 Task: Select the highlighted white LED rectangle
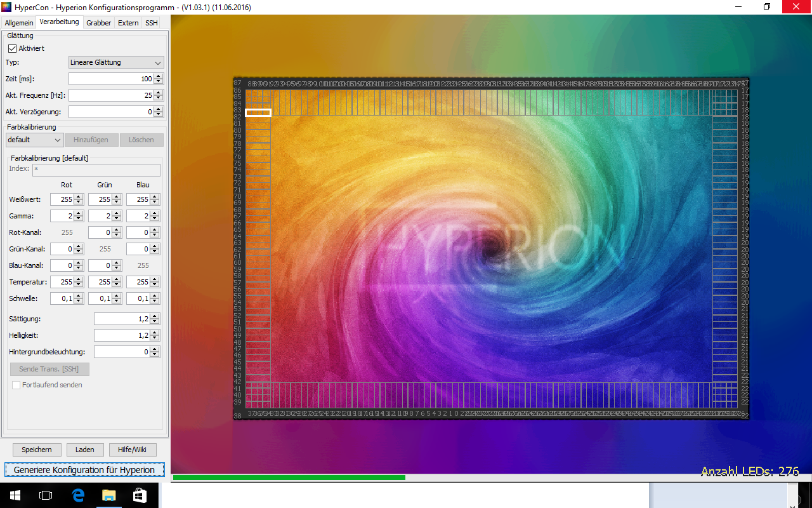[x=258, y=112]
